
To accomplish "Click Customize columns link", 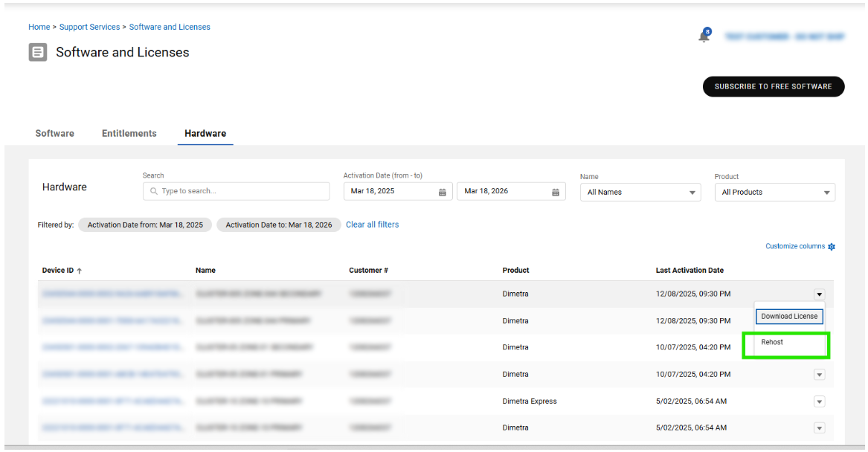I will 795,246.
